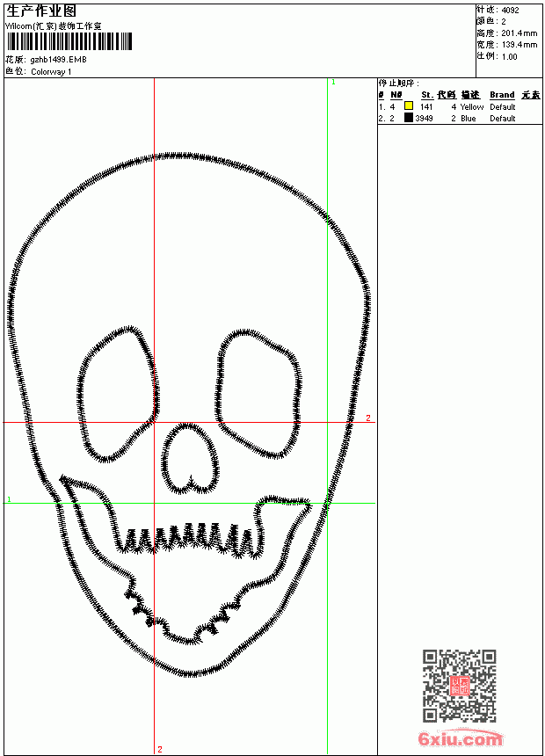545x756 pixels.
Task: Click the Brand column header
Action: [502, 95]
